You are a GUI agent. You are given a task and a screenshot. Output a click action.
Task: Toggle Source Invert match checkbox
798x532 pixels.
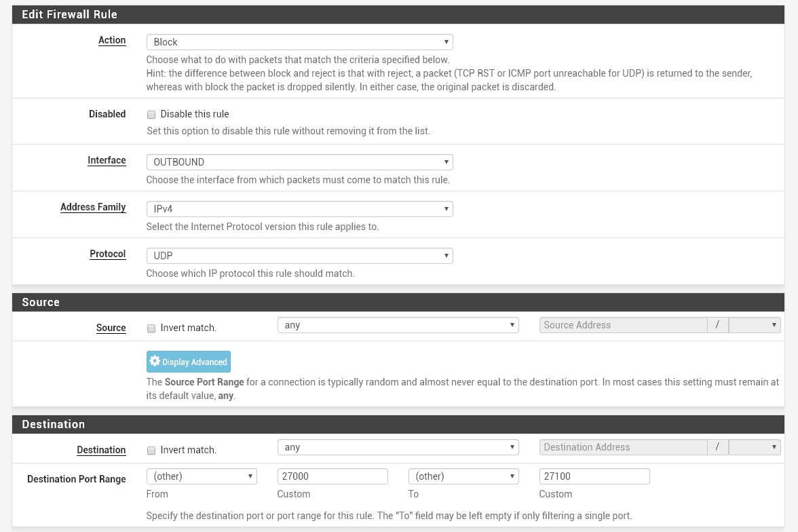pyautogui.click(x=151, y=328)
